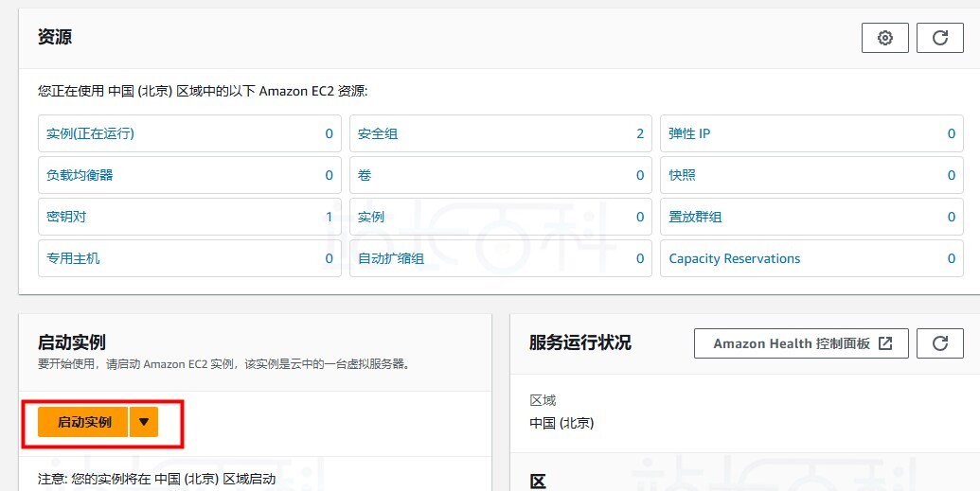Select the 注意: 您的实例将在 中国 (北京) 区域启动 note
This screenshot has width=980, height=491.
[x=157, y=480]
